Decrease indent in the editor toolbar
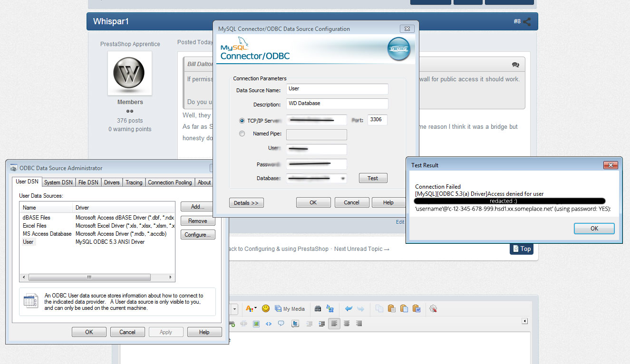Viewport: 630px width, 364px height. tap(310, 324)
